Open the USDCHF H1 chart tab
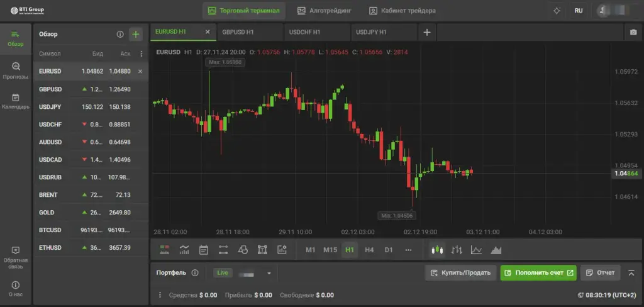 (317, 32)
